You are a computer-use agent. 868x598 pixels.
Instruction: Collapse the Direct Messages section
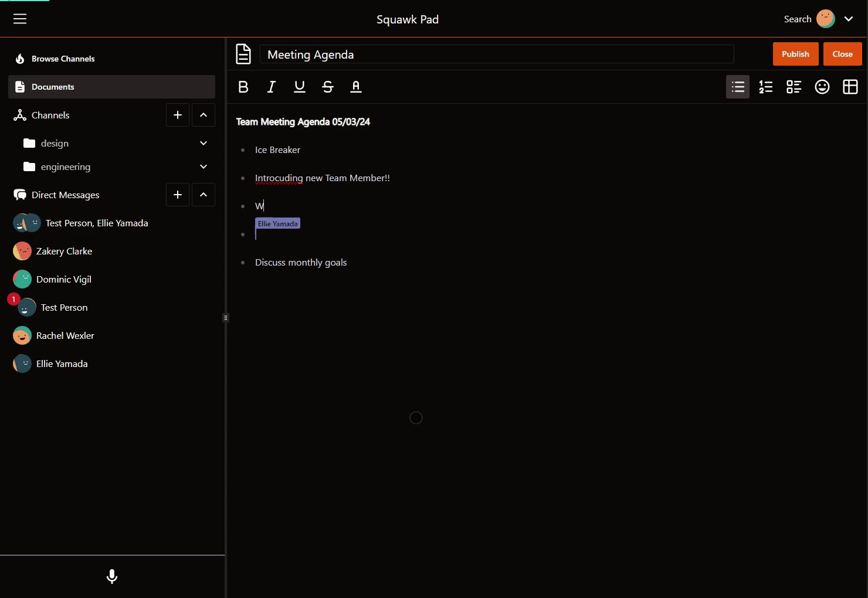(x=204, y=195)
